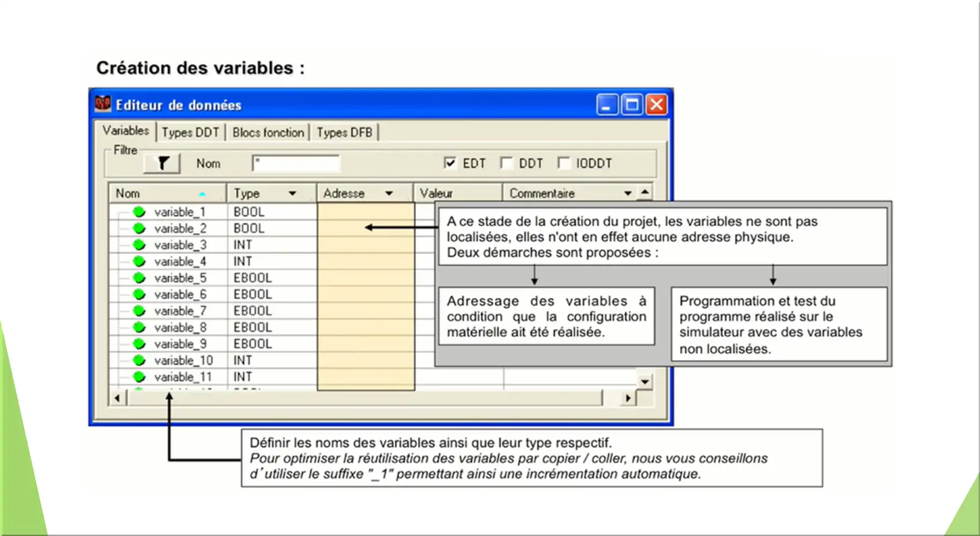Click the filter funnel button
Viewport: 980px width, 536px height.
click(162, 163)
